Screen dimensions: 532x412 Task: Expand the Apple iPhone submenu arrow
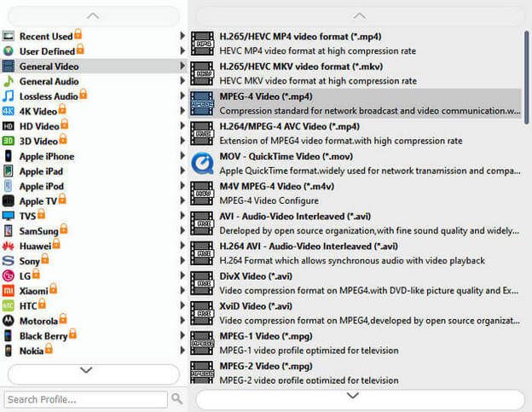pyautogui.click(x=182, y=156)
